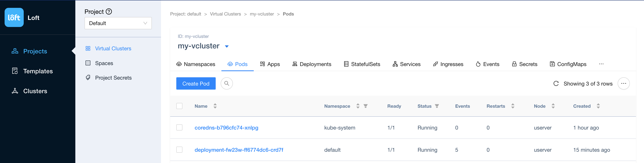Open Clusters in the main sidebar

[x=35, y=91]
